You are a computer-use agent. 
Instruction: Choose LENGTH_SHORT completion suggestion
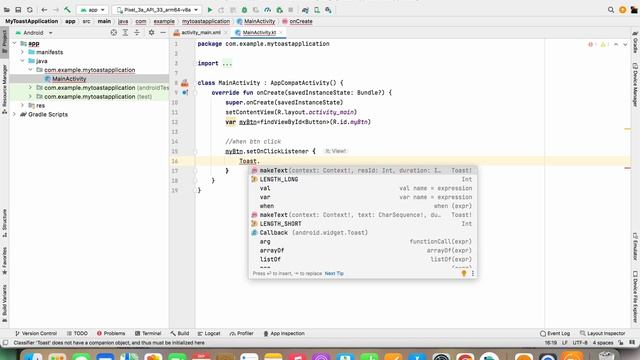362,224
